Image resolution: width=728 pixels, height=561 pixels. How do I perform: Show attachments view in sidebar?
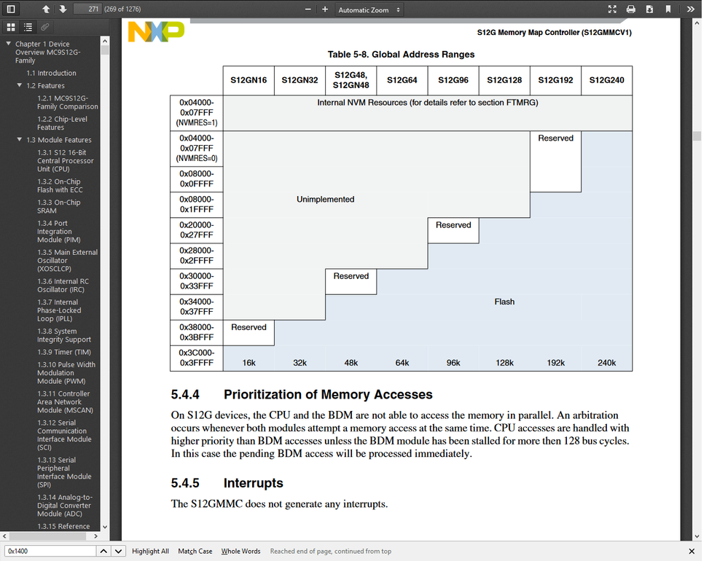[45, 27]
